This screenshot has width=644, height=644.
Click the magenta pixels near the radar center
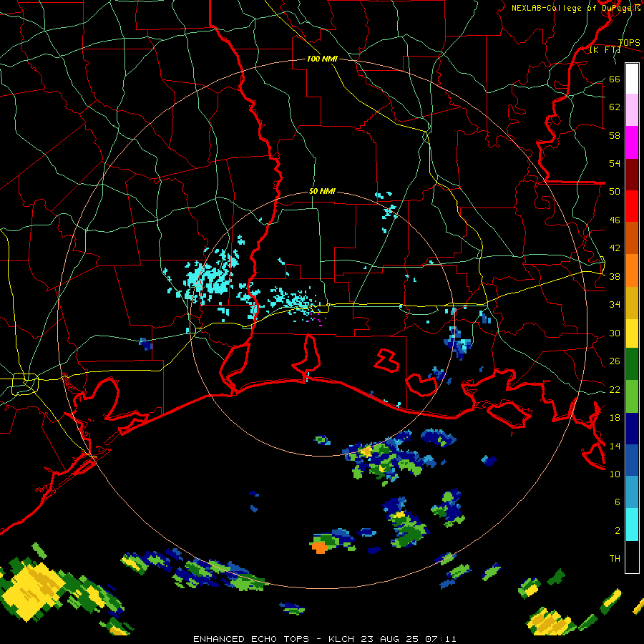(318, 320)
